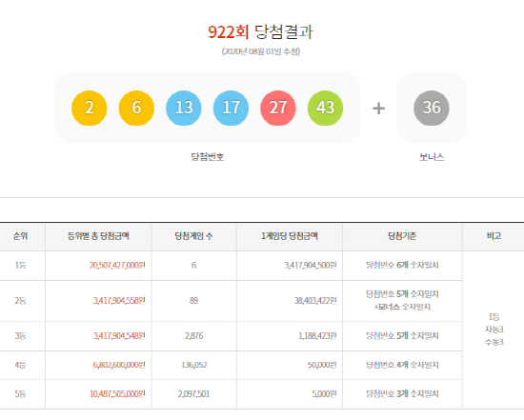Click the 1등 total prize 20,507,427,000원
The height and width of the screenshot is (420, 524).
117,266
